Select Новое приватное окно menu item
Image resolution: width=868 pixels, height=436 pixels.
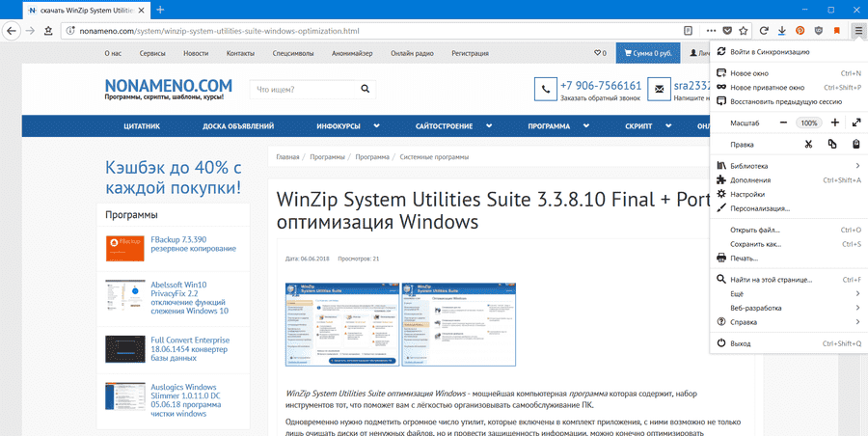[767, 87]
